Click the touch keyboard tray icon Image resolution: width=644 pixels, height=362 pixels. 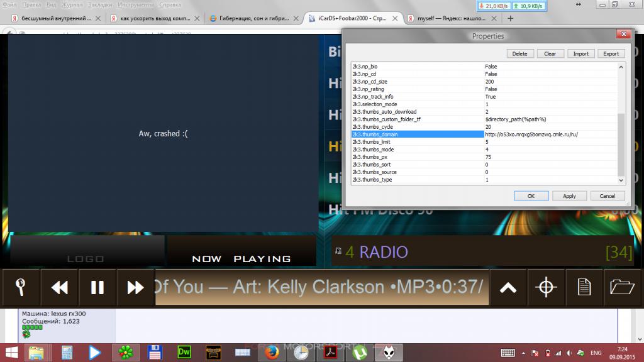pos(508,353)
